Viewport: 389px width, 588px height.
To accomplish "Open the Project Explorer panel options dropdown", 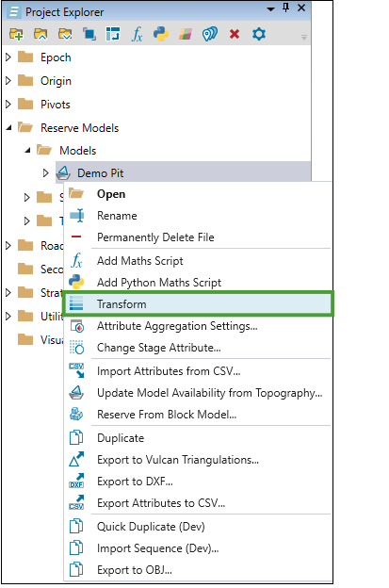I will (270, 8).
